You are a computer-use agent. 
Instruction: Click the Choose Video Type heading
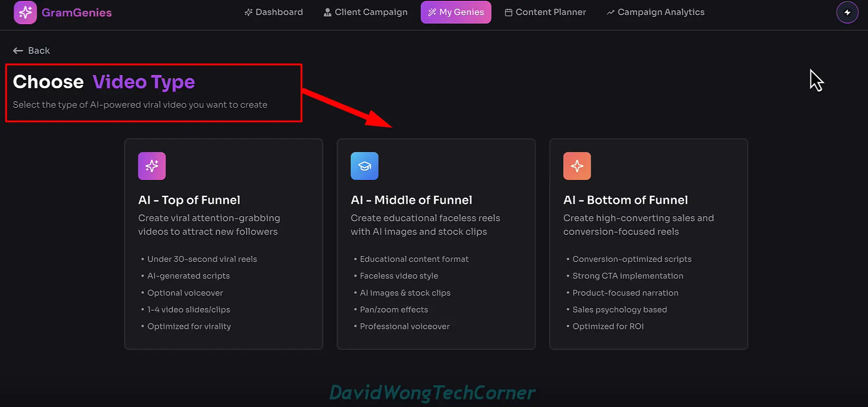104,82
